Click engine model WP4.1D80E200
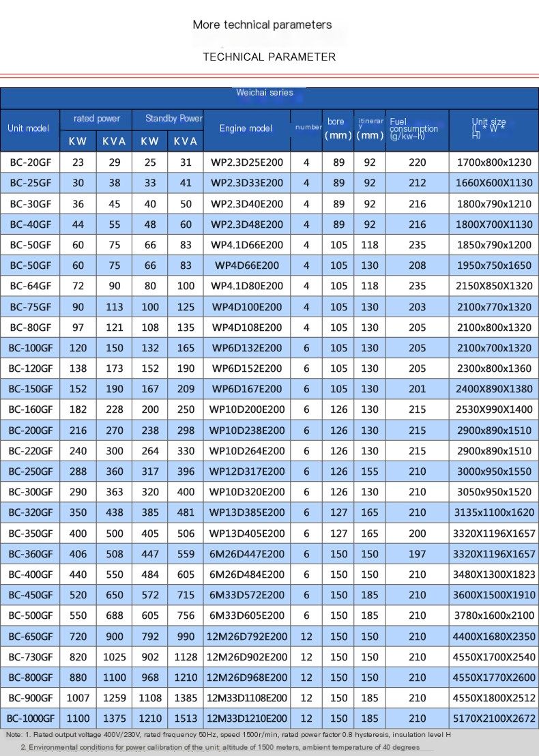This screenshot has height=756, width=539. [247, 286]
